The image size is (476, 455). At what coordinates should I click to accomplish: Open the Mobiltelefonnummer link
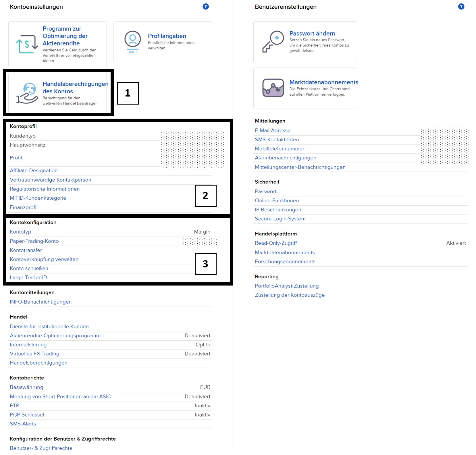(279, 149)
